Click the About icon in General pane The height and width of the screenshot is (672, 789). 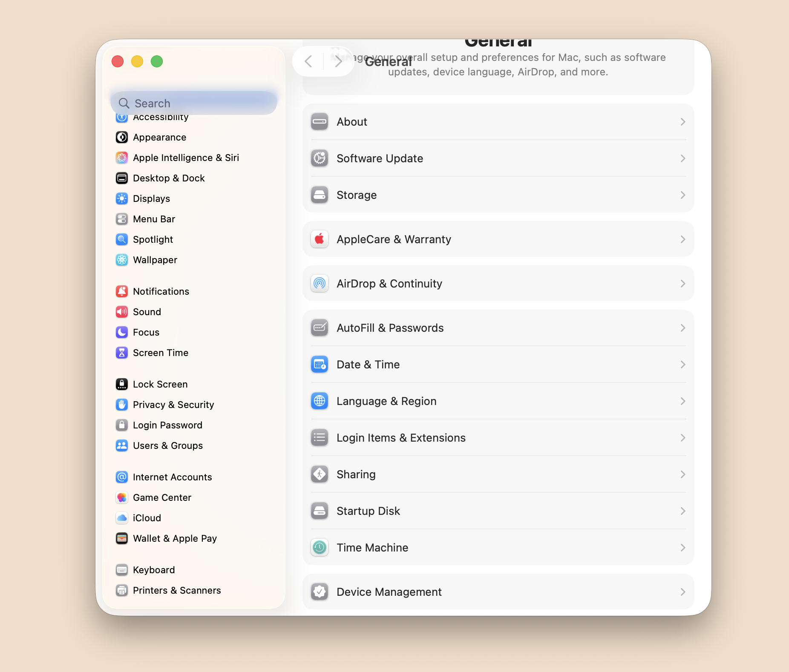(x=320, y=122)
